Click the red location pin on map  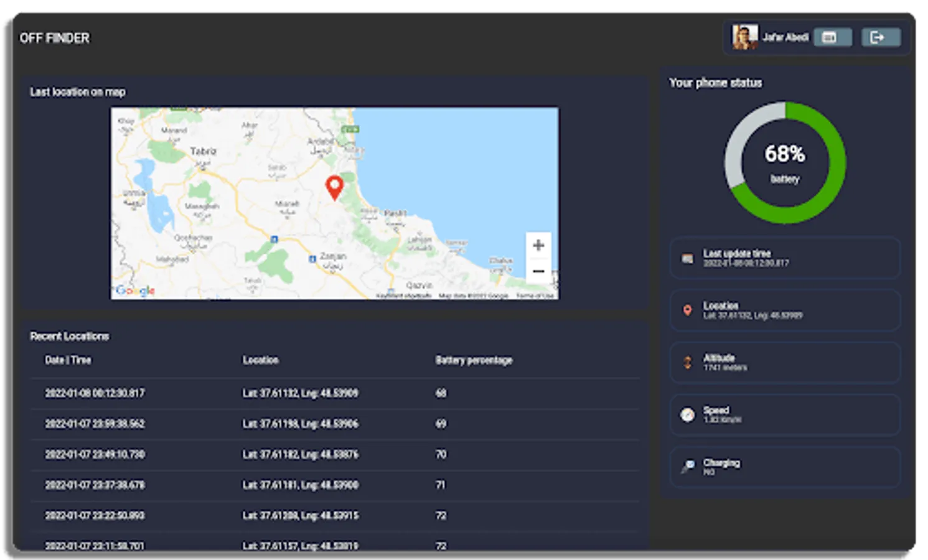(335, 188)
